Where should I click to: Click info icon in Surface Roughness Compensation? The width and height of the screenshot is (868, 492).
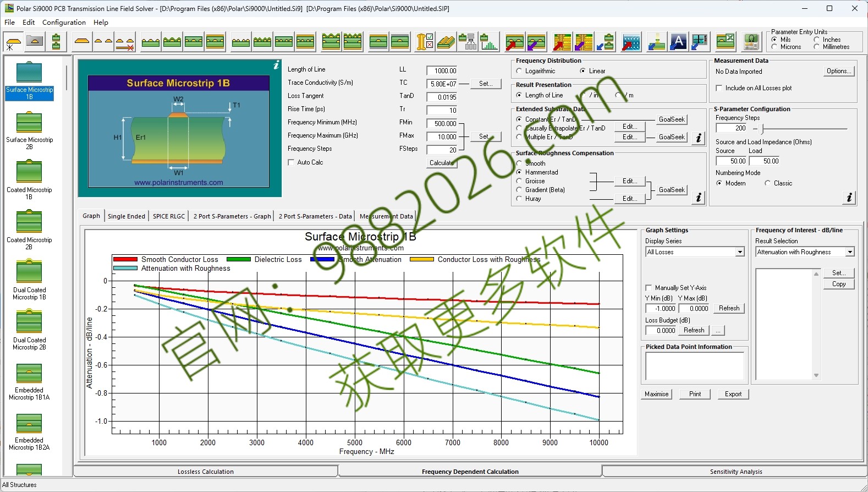coord(698,197)
